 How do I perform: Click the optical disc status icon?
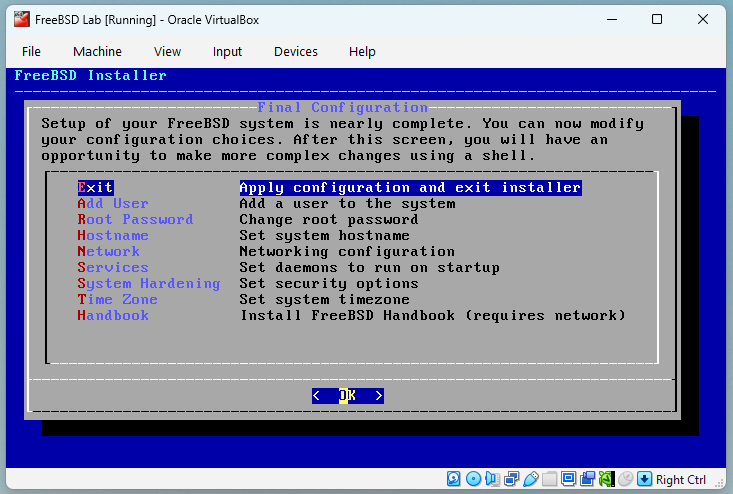coord(473,479)
